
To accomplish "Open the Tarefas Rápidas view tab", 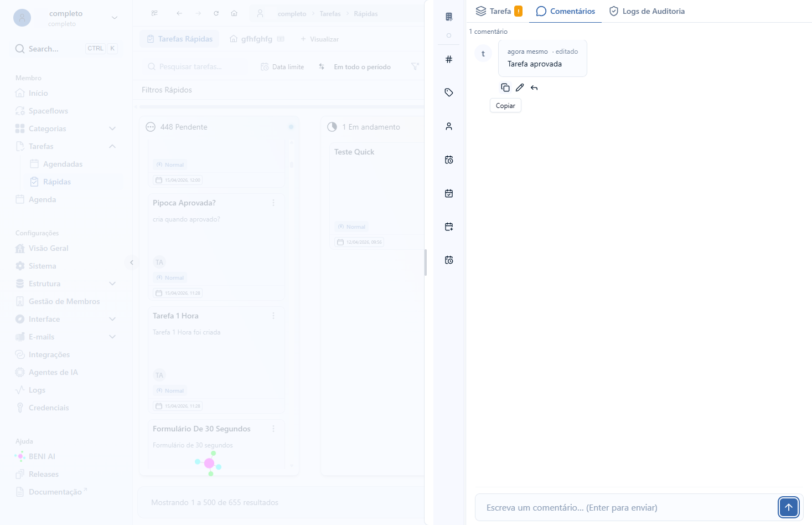I will (180, 39).
